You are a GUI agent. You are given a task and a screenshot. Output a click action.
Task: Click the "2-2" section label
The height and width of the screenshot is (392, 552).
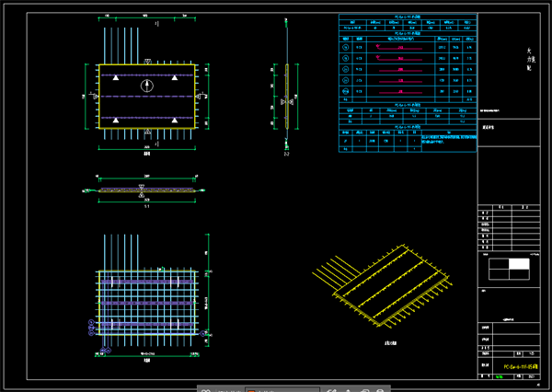pos(286,154)
